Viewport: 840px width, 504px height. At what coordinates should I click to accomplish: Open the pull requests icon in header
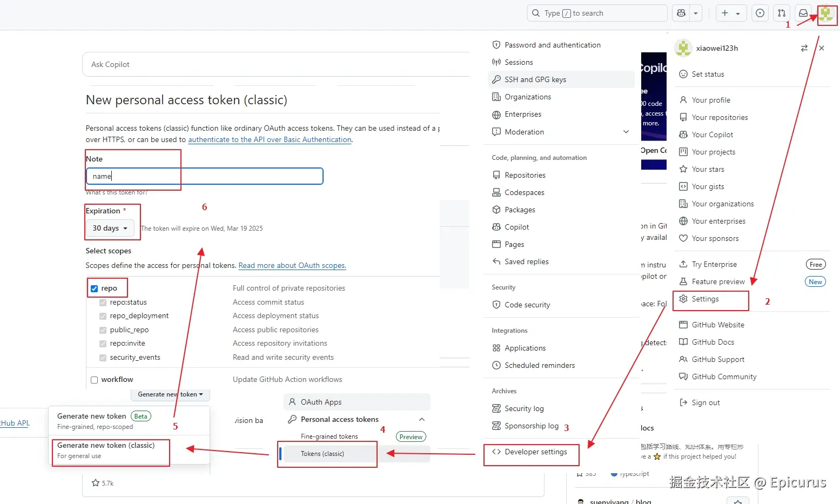782,13
